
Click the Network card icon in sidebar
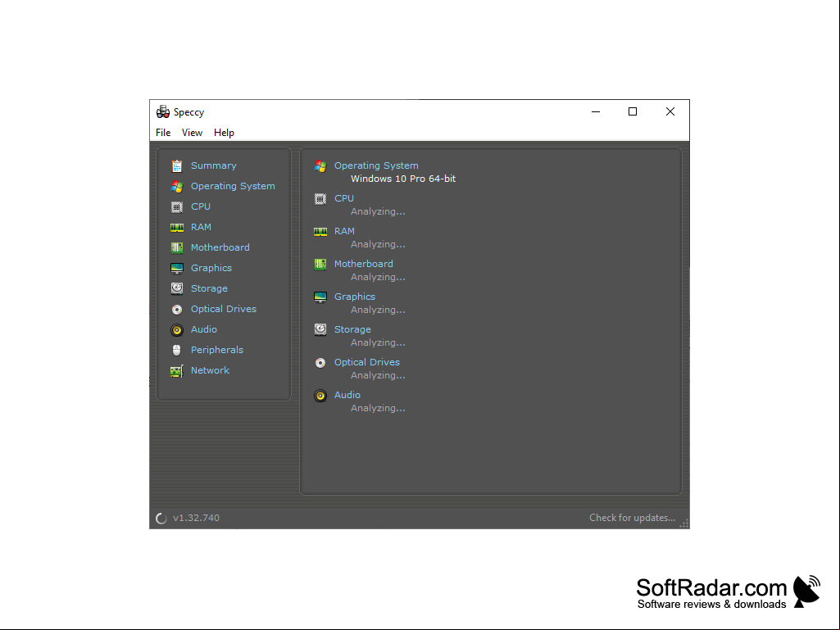pyautogui.click(x=177, y=371)
